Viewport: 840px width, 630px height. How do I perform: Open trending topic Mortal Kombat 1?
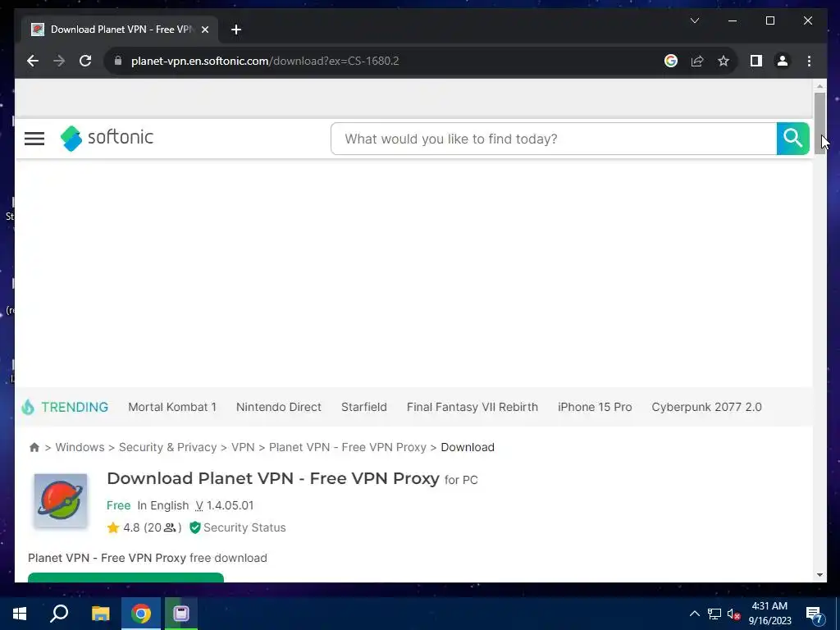172,407
